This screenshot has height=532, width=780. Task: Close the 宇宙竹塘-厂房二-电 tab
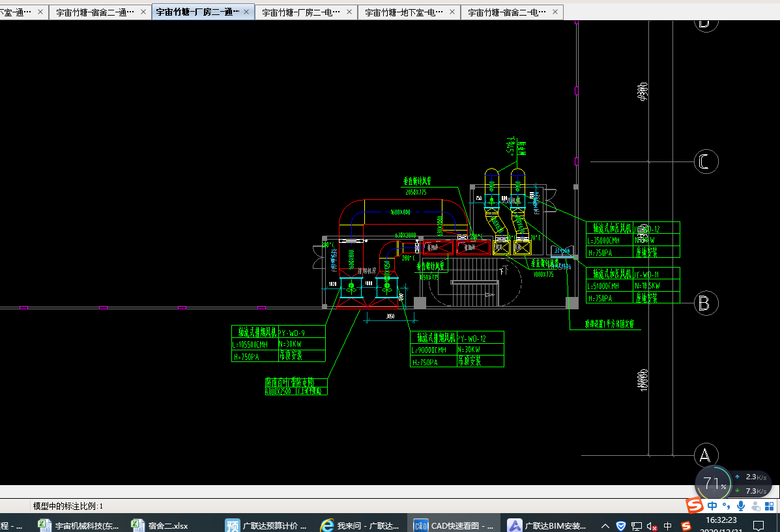pos(349,12)
